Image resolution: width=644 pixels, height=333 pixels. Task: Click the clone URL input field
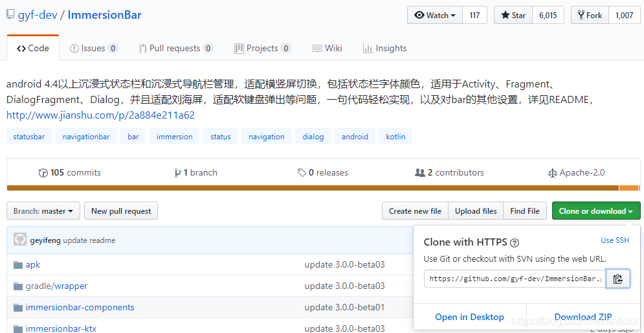[x=515, y=279]
